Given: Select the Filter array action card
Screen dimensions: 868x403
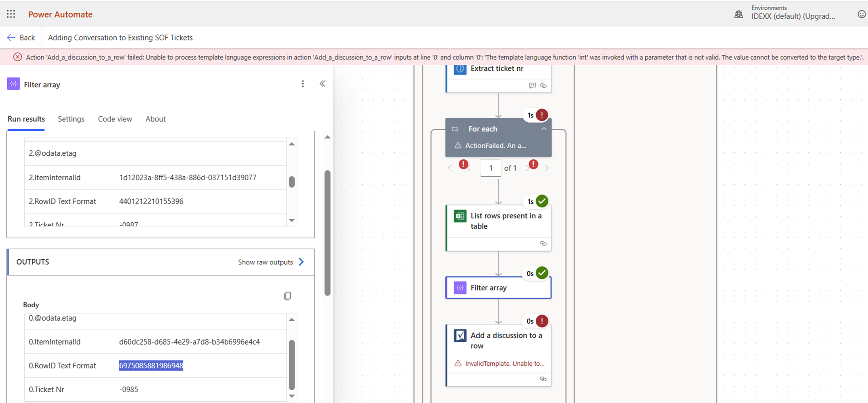Looking at the screenshot, I should (499, 287).
